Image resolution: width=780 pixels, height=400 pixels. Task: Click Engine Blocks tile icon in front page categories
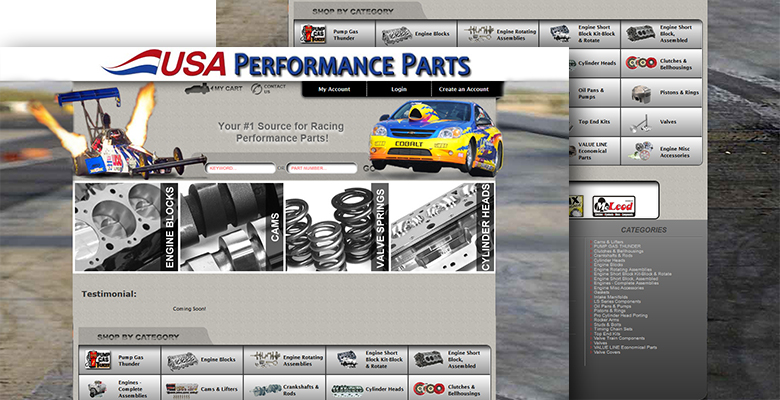[183, 361]
